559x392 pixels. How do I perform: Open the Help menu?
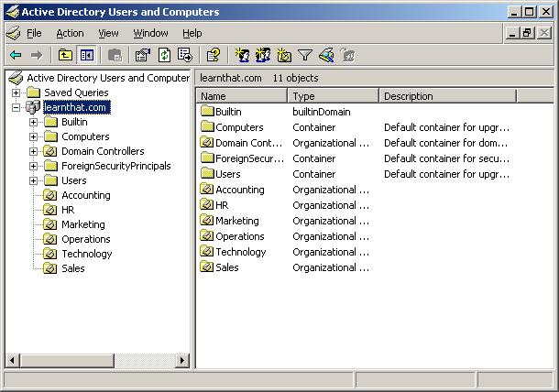tap(192, 33)
